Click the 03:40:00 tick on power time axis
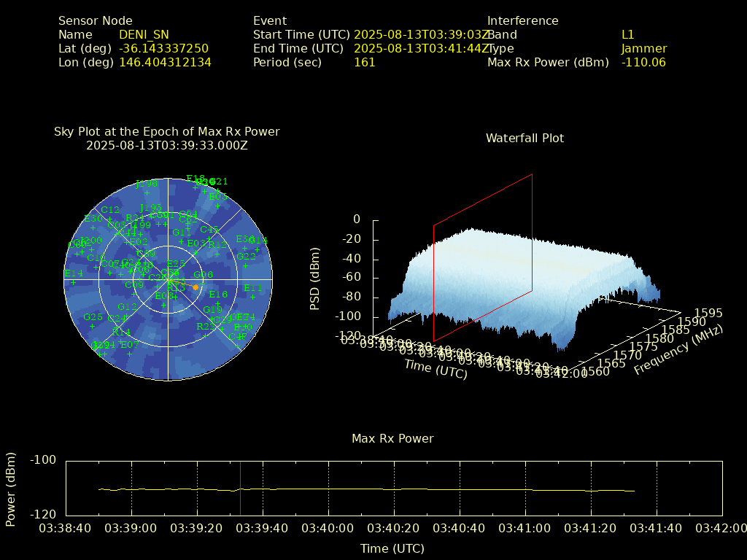747x560 pixels. point(328,528)
